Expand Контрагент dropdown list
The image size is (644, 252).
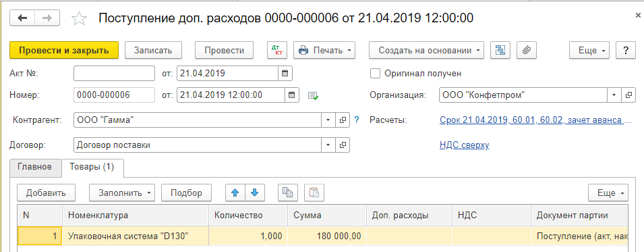pyautogui.click(x=328, y=120)
